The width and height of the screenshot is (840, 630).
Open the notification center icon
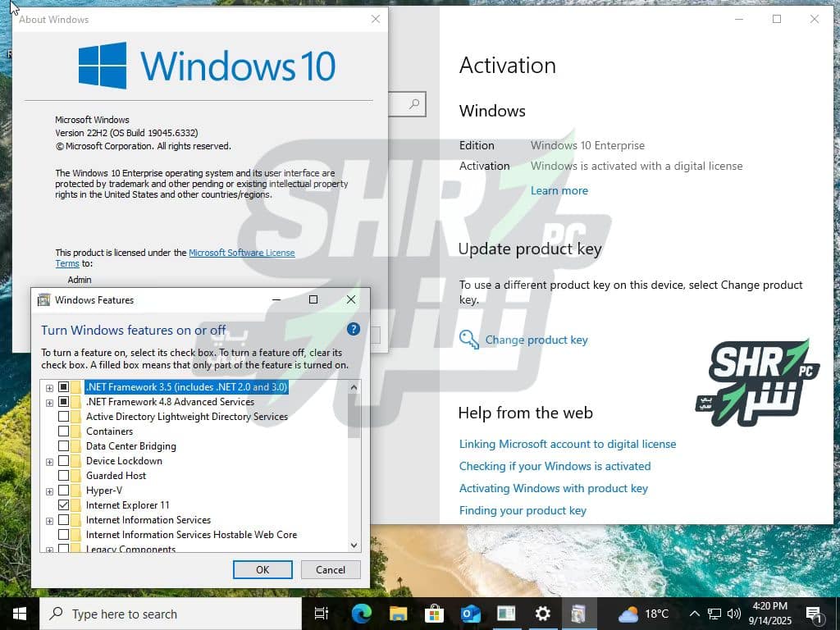[814, 614]
